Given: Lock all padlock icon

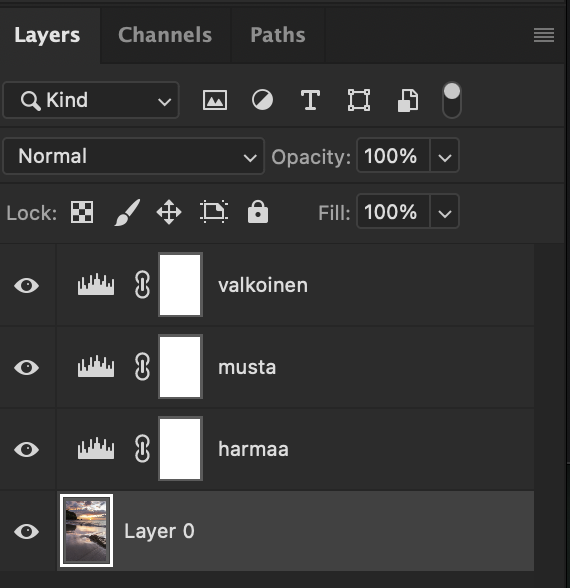Looking at the screenshot, I should [258, 212].
